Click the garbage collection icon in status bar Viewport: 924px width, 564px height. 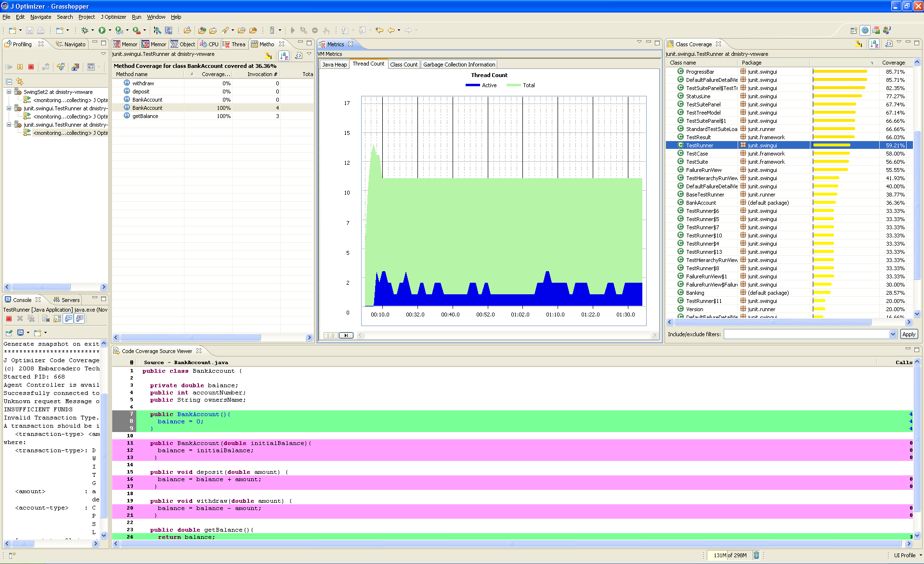click(756, 555)
